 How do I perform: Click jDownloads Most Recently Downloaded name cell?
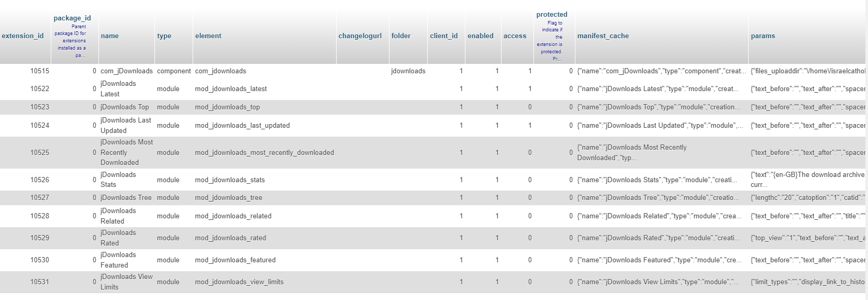click(127, 152)
